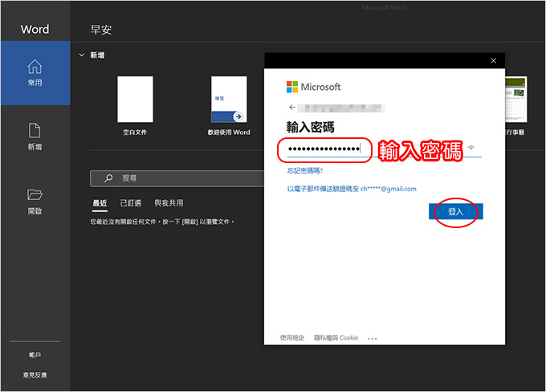The image size is (546, 392).
Task: Open 意見反應 feedback in sidebar
Action: pyautogui.click(x=35, y=375)
